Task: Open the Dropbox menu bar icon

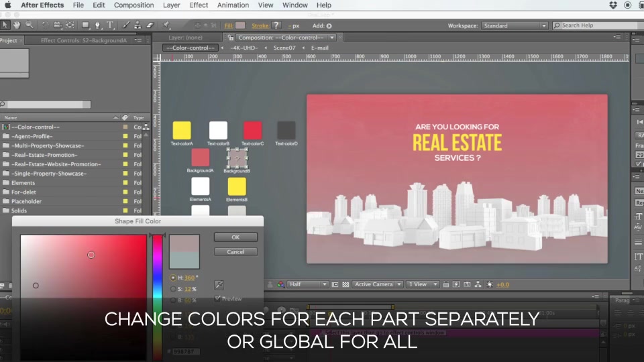Action: 613,5
